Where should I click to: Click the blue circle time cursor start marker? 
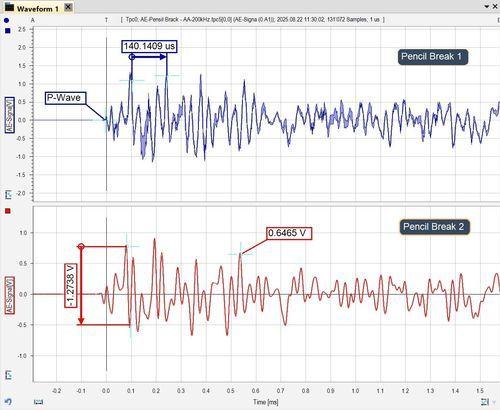[x=132, y=57]
